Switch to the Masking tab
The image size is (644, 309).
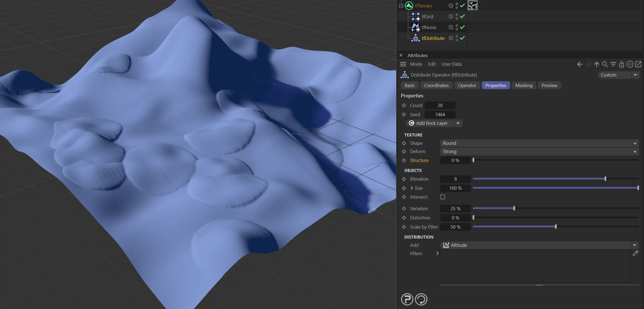[x=524, y=85]
